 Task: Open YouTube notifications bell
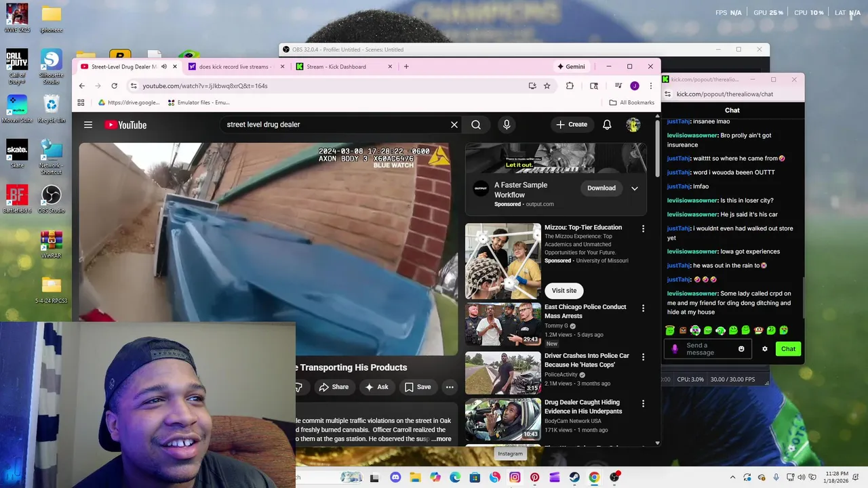point(607,125)
